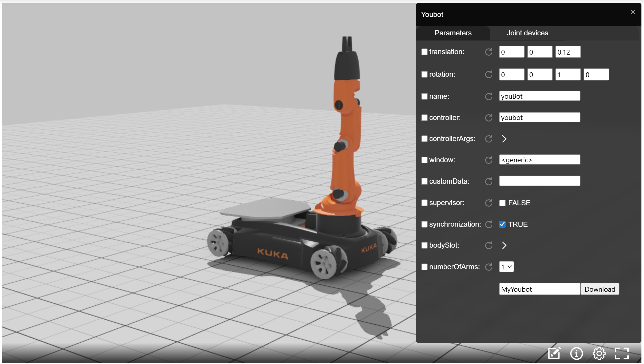Edit the rotation angle field
The height and width of the screenshot is (364, 644).
[x=596, y=75]
